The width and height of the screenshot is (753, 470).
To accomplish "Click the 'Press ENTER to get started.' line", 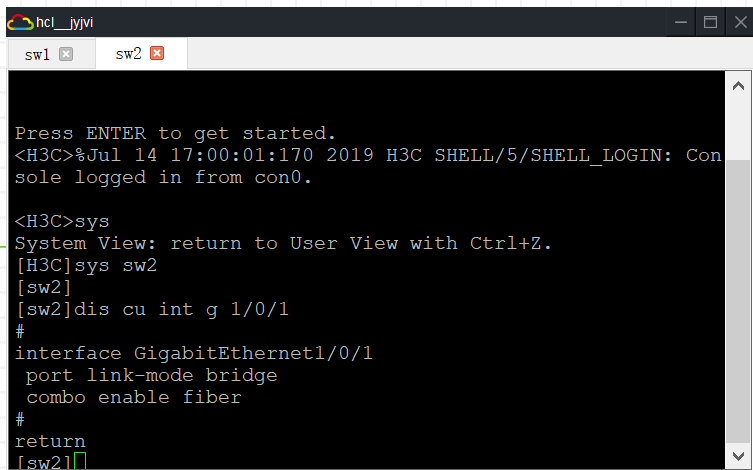I will pos(176,133).
